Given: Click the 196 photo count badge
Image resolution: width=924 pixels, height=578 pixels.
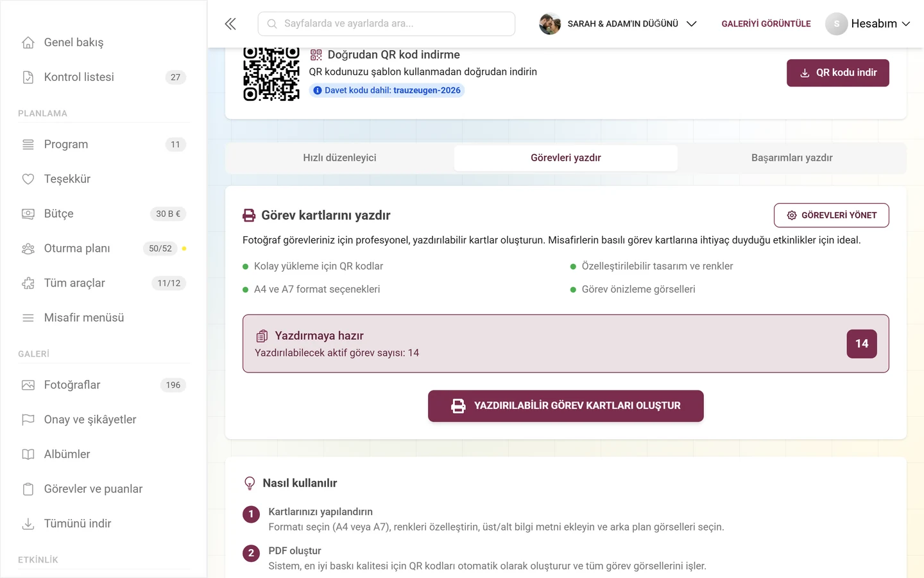Looking at the screenshot, I should (x=173, y=385).
